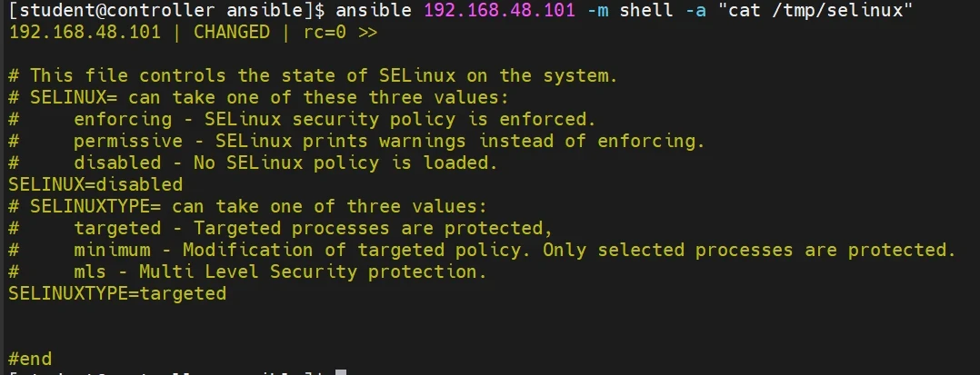Click the "CHANGED" status in the output
Screen dimensions: 980x375
pyautogui.click(x=232, y=33)
